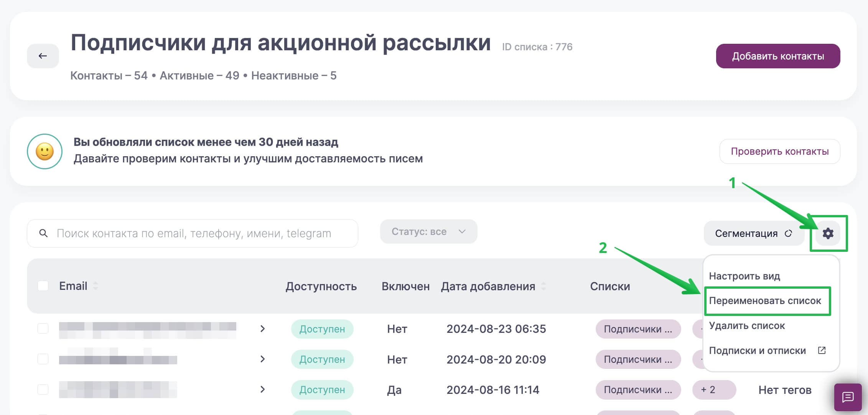Screen dimensions: 868x415
Task: Expand contact row dated 2024-08-23 06:35
Action: click(x=262, y=329)
